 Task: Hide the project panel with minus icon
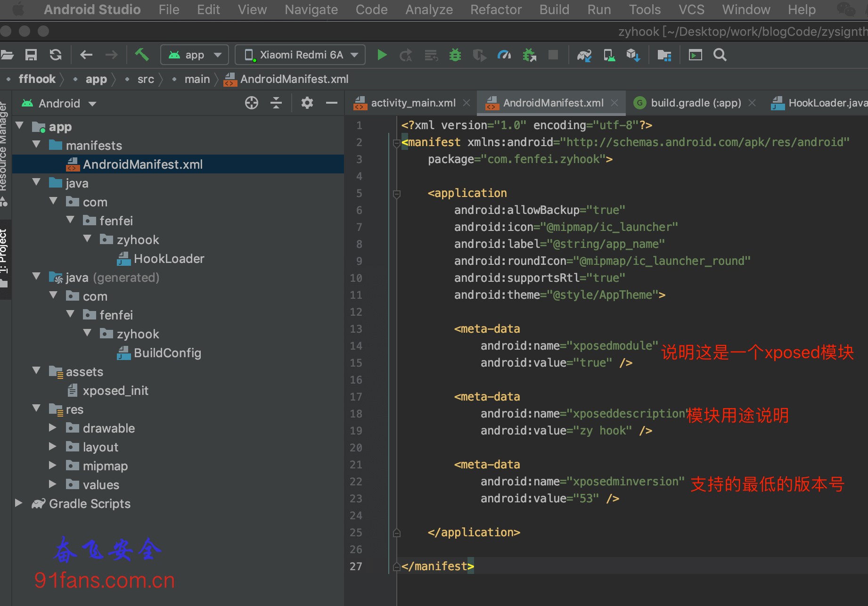(332, 103)
